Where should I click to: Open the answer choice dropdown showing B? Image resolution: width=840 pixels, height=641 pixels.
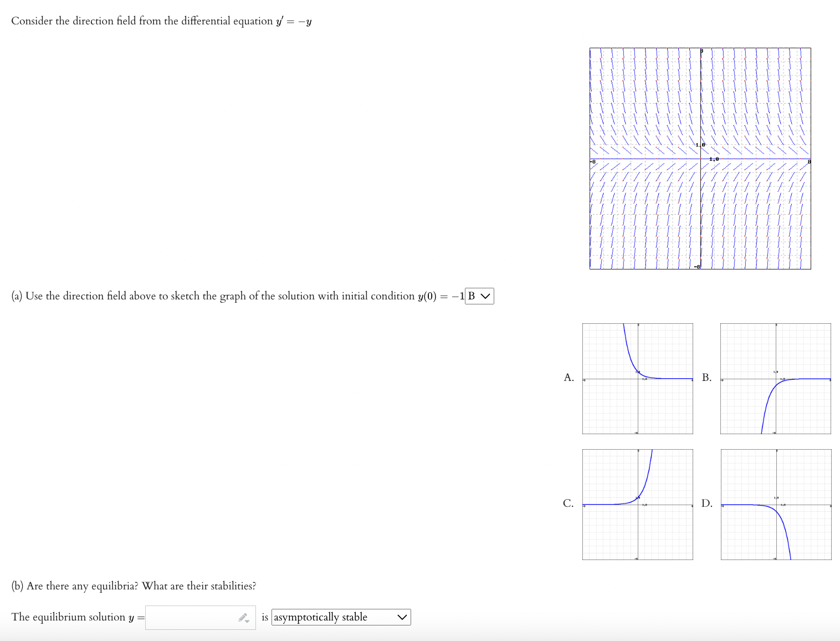(480, 296)
